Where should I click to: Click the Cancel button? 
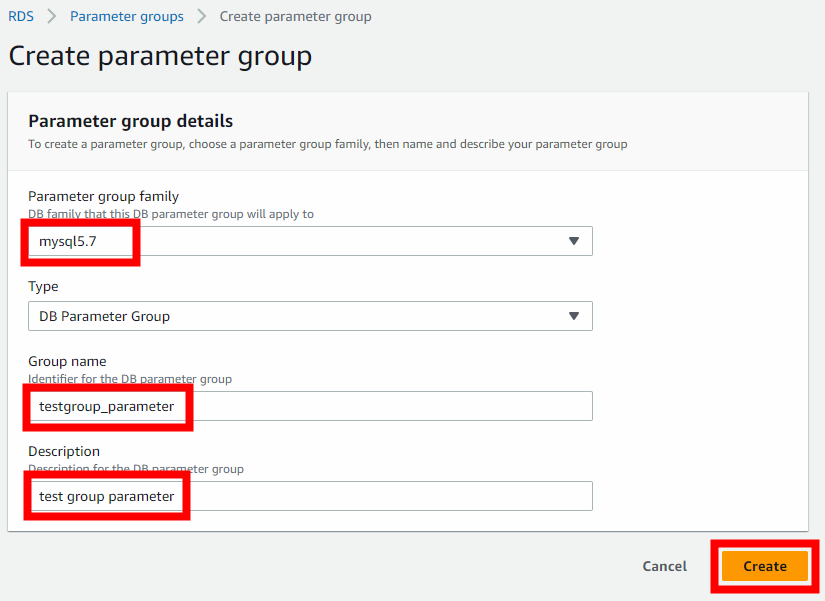pyautogui.click(x=664, y=566)
